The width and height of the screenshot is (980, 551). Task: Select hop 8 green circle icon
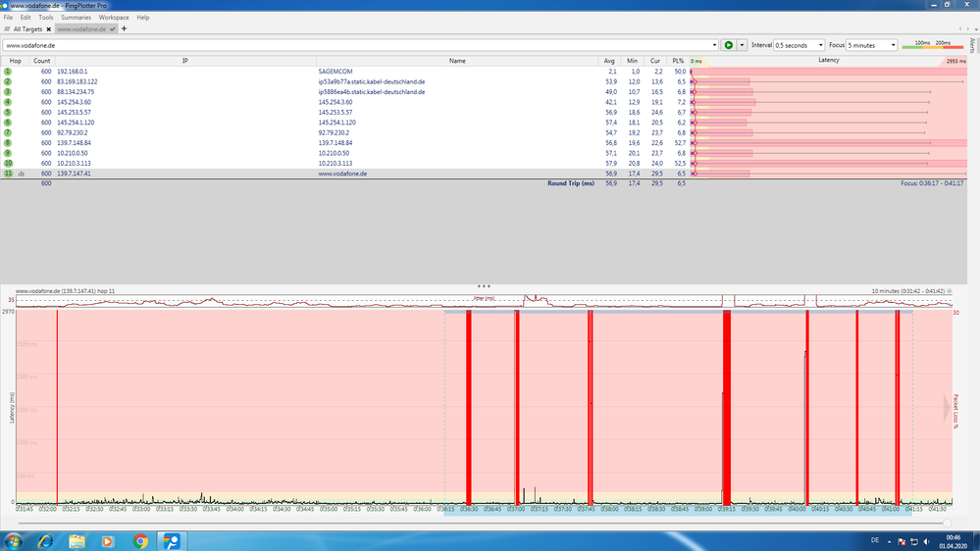pyautogui.click(x=8, y=142)
